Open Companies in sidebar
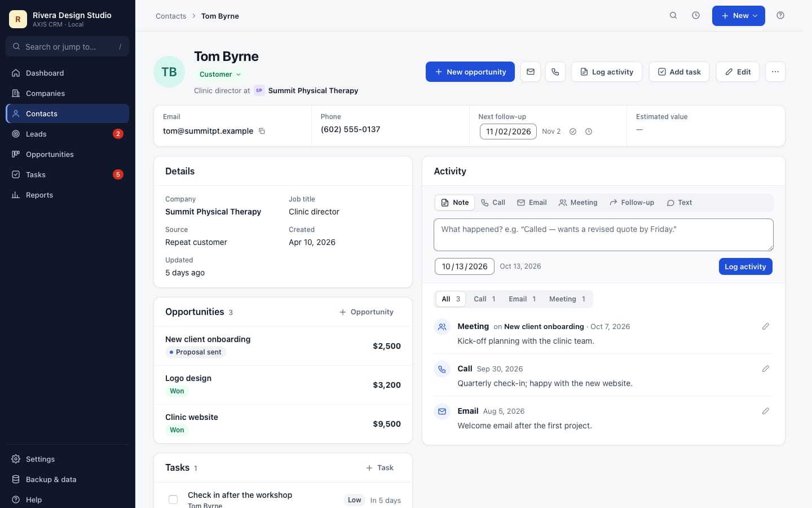The image size is (812, 508). coord(67,93)
